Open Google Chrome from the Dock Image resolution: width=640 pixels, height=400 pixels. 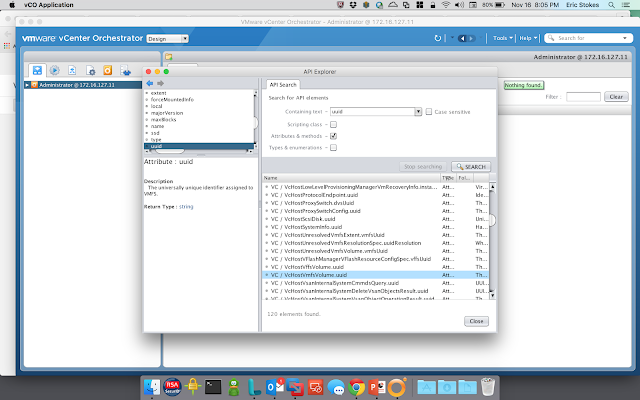click(x=356, y=387)
